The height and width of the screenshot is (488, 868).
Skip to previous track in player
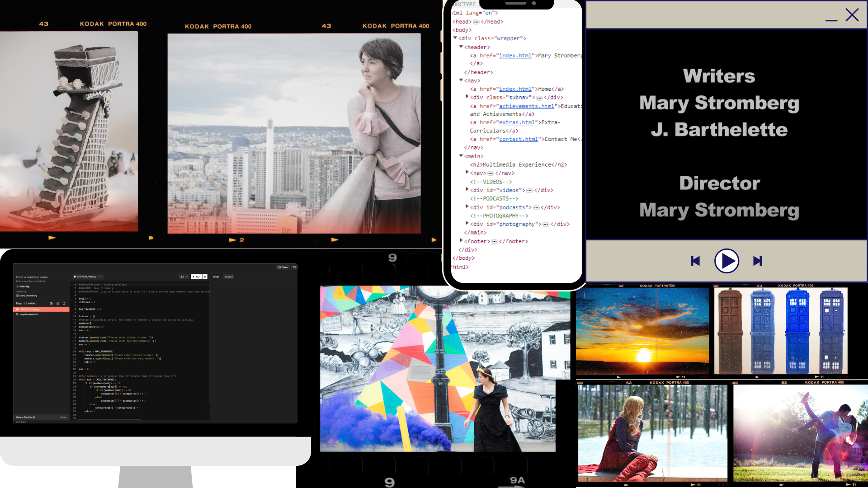click(695, 261)
